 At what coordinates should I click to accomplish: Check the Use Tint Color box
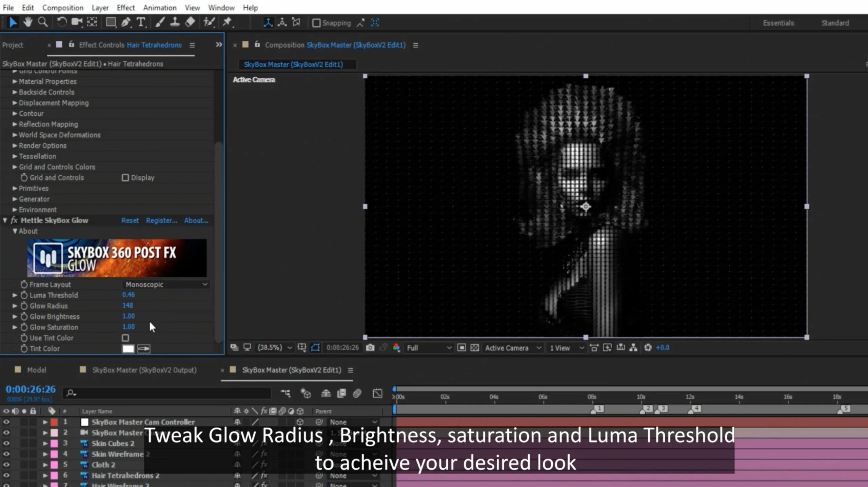tap(125, 338)
